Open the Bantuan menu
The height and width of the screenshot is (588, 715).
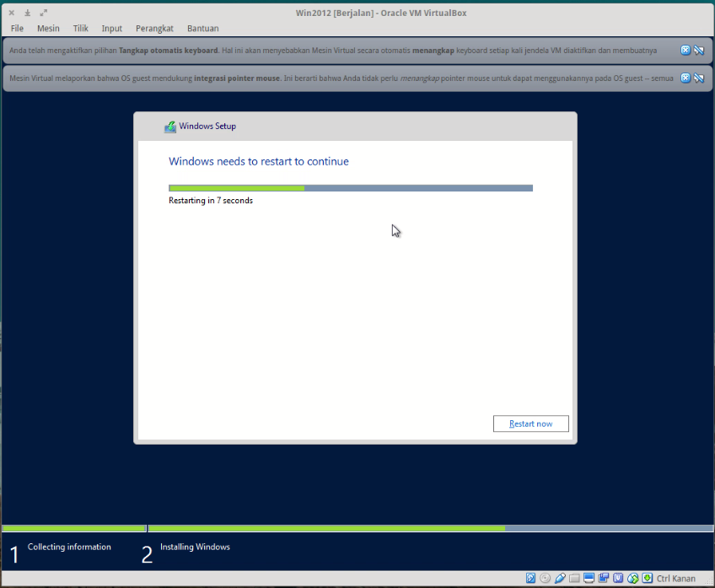[x=202, y=28]
